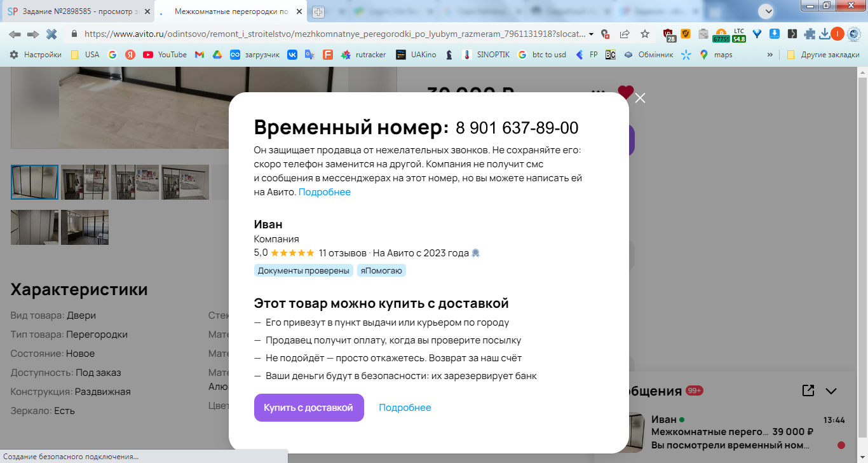This screenshot has height=463, width=868.
Task: Open the Google Drive bookmark icon
Action: click(x=217, y=55)
